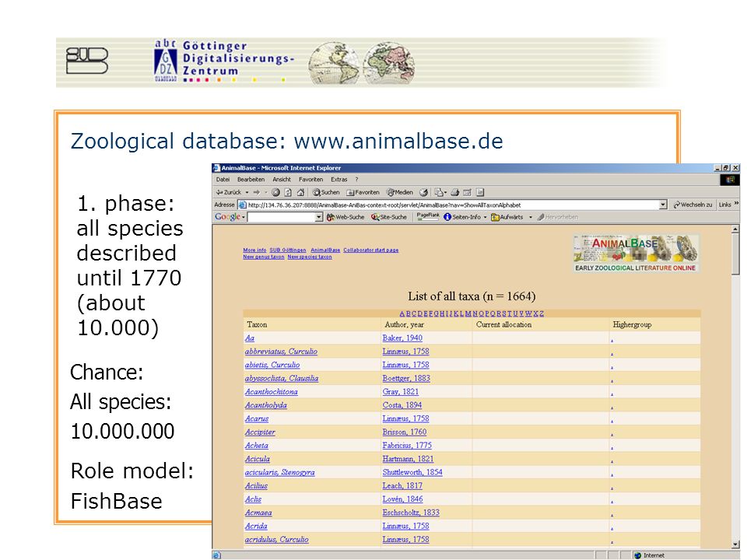Open the Brisson, 1760 author link
Viewport: 747px width, 560px height.
pos(405,432)
